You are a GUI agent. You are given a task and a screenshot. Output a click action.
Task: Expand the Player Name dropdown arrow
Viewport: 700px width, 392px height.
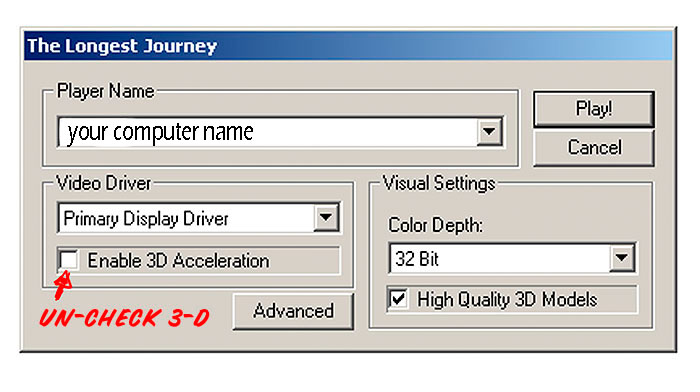coord(489,131)
